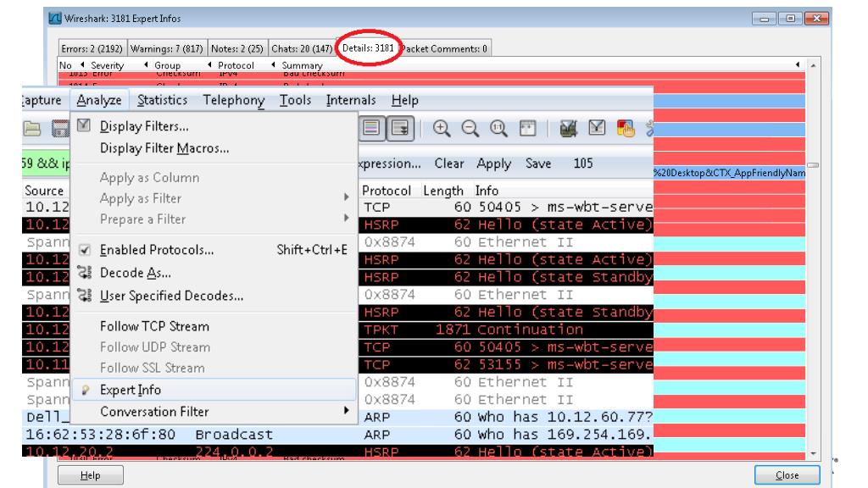Image resolution: width=868 pixels, height=488 pixels.
Task: Click the Save filter button
Action: tap(538, 164)
